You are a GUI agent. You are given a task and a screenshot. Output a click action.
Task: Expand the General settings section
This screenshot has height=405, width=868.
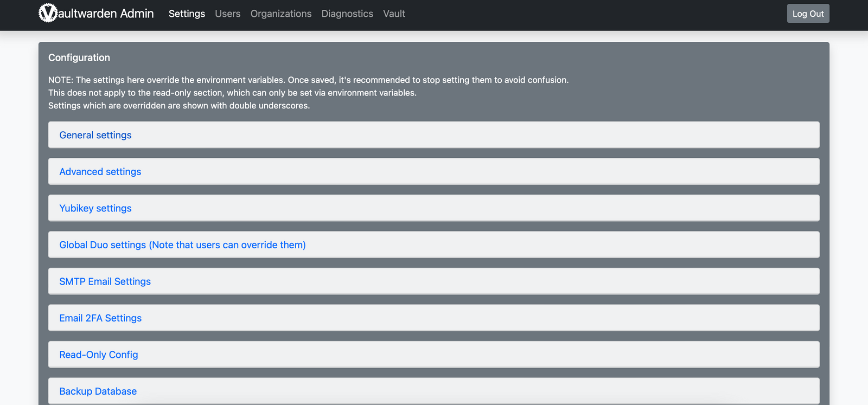click(95, 135)
